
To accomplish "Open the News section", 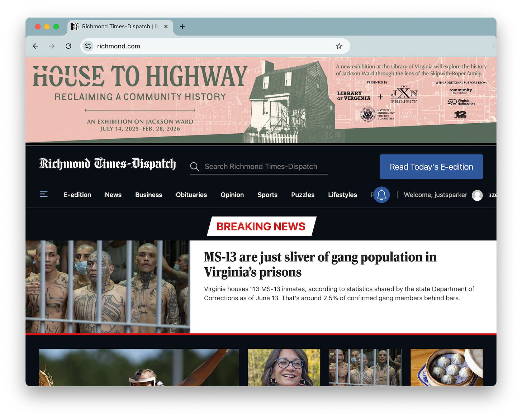I will (x=113, y=195).
